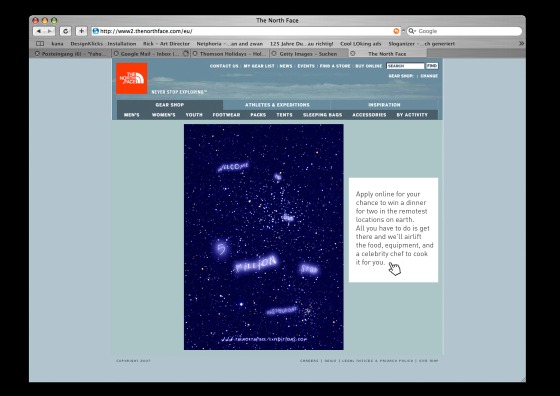Open the Inspiration section
Screen dimensions: 560x396
pyautogui.click(x=384, y=105)
